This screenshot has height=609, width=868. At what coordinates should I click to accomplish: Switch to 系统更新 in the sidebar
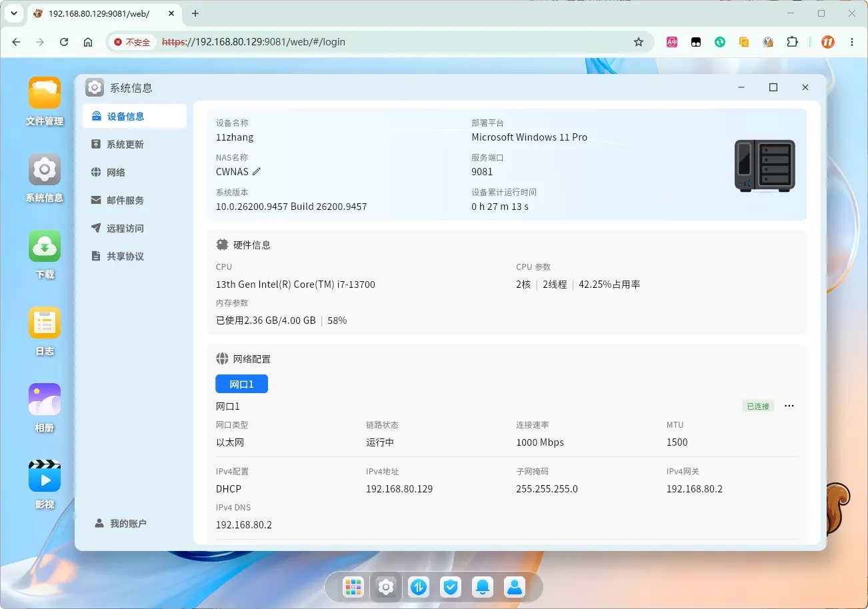(x=135, y=144)
